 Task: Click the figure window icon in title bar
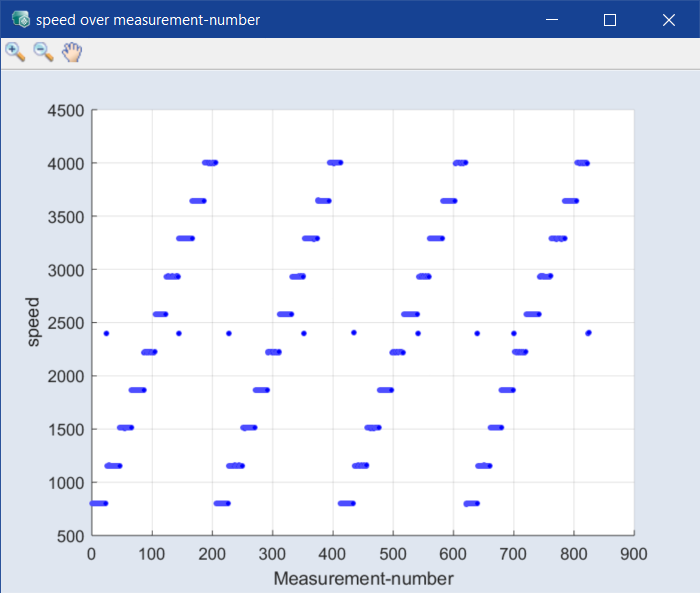[x=19, y=19]
